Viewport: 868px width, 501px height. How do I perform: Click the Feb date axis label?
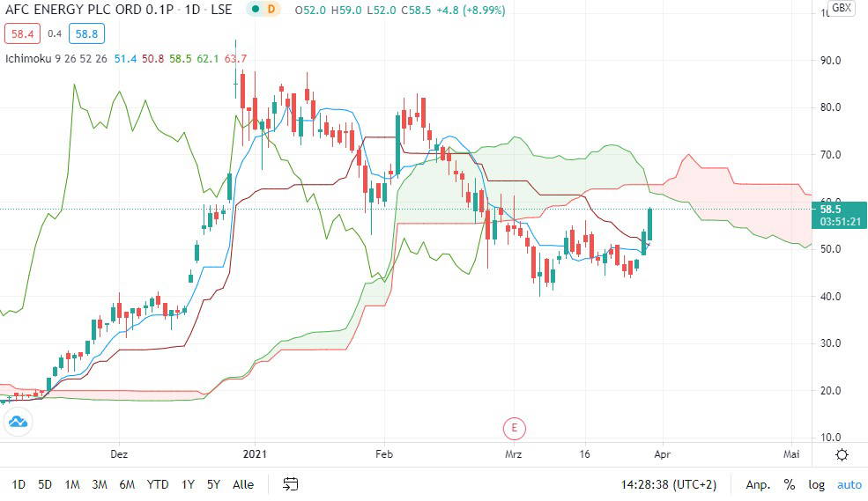383,454
